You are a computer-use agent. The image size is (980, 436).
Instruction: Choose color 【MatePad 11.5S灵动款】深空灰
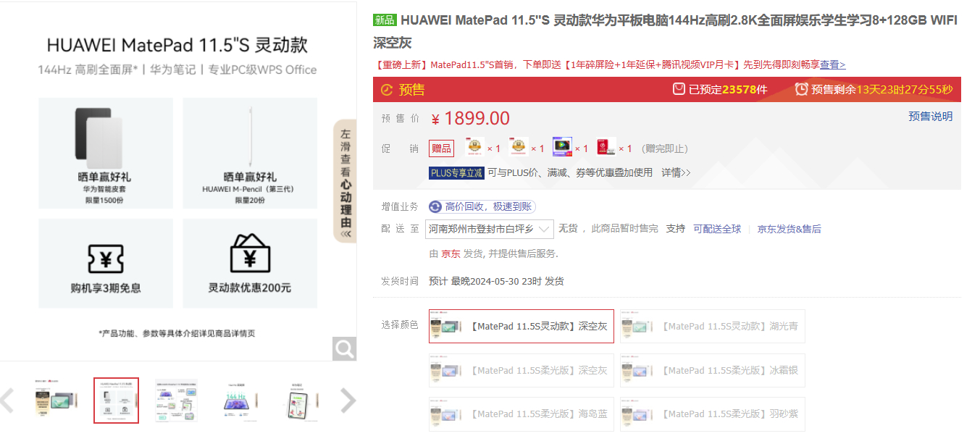point(522,327)
